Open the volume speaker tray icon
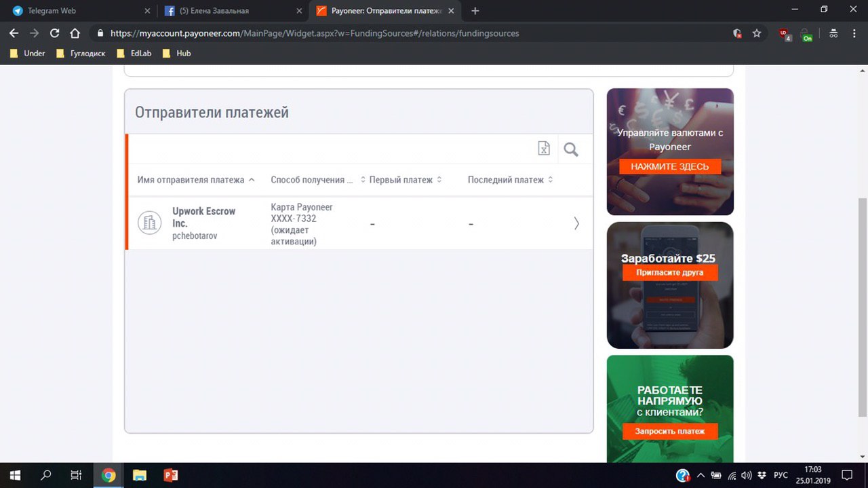Viewport: 868px width, 488px height. coord(747,475)
